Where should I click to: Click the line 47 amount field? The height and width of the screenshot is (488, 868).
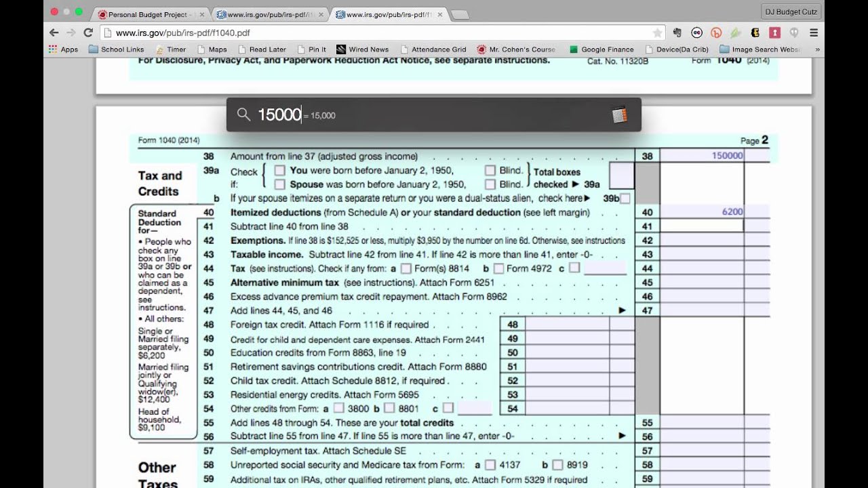pos(702,310)
